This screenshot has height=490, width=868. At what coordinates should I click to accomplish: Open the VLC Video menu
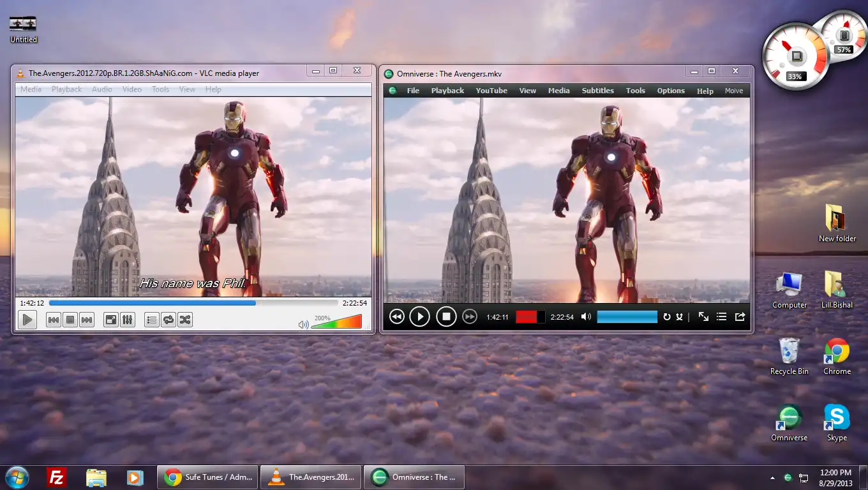[132, 89]
